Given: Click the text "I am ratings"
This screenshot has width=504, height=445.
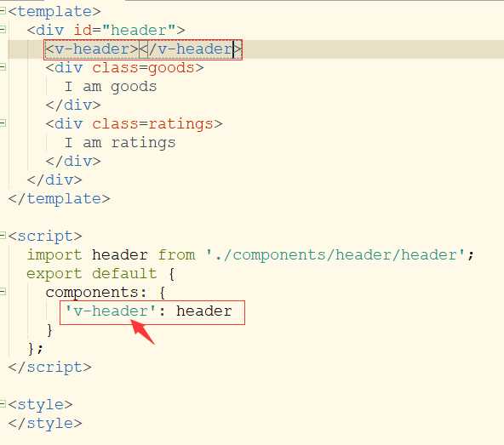Looking at the screenshot, I should tap(120, 143).
